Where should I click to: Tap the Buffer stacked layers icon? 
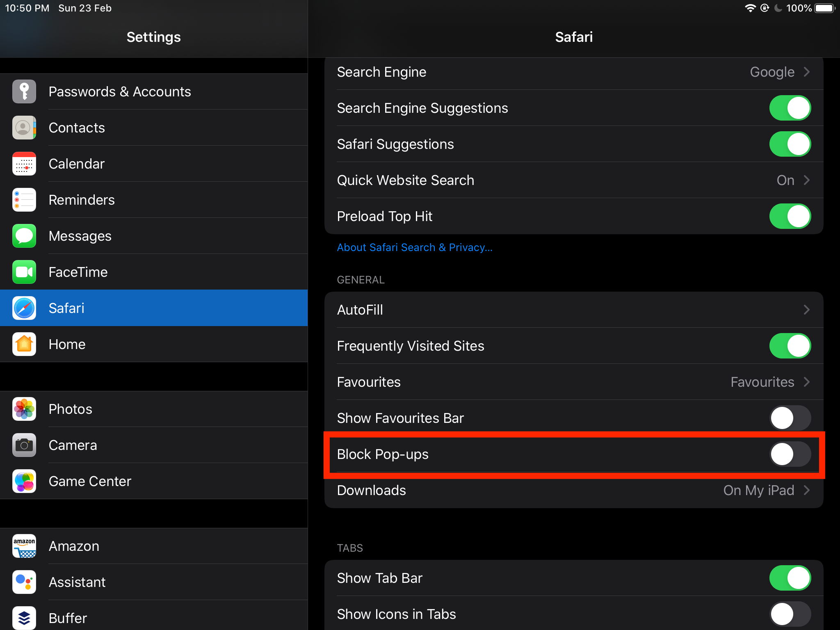click(24, 618)
